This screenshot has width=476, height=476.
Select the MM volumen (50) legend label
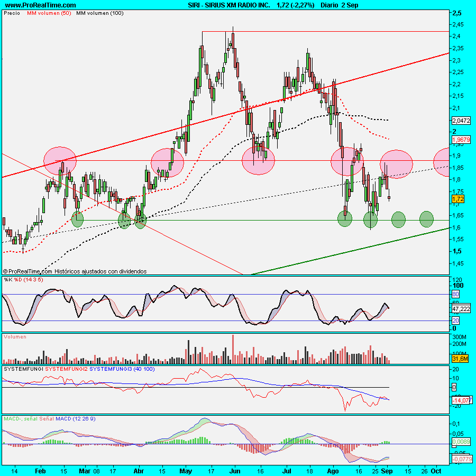[x=49, y=13]
